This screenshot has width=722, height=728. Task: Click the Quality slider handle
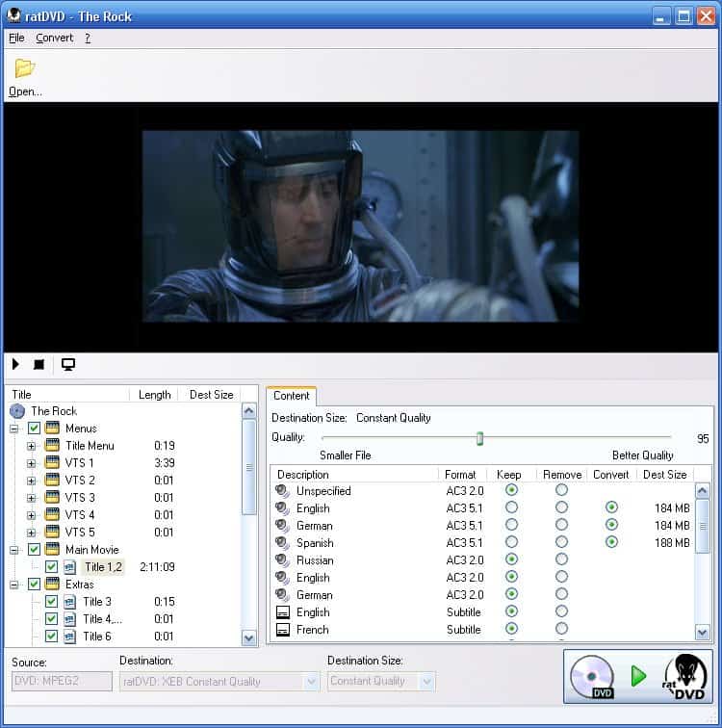pos(479,439)
